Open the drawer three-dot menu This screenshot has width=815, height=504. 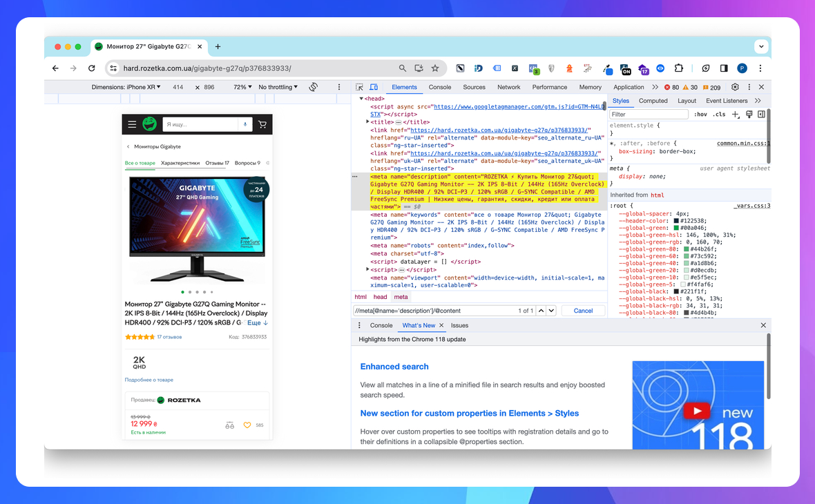359,325
